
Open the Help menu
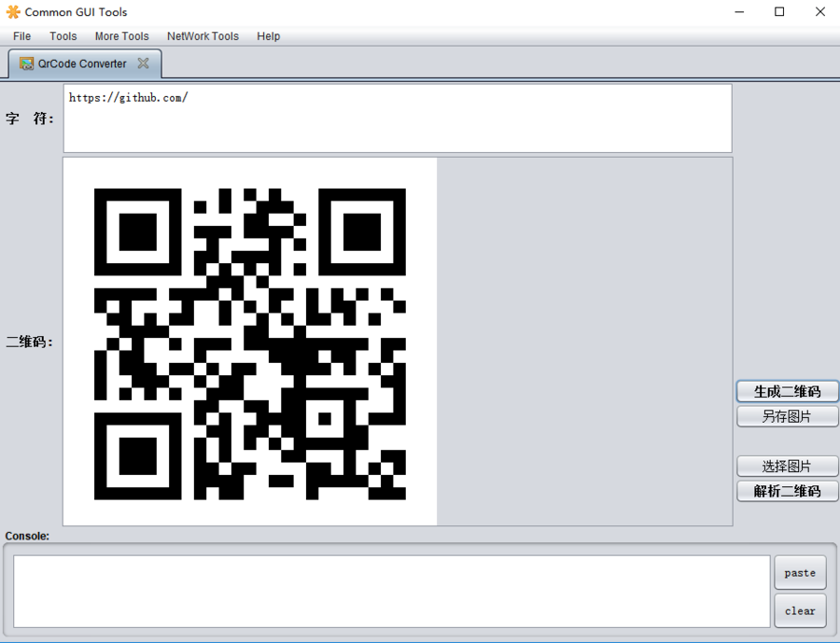[269, 36]
